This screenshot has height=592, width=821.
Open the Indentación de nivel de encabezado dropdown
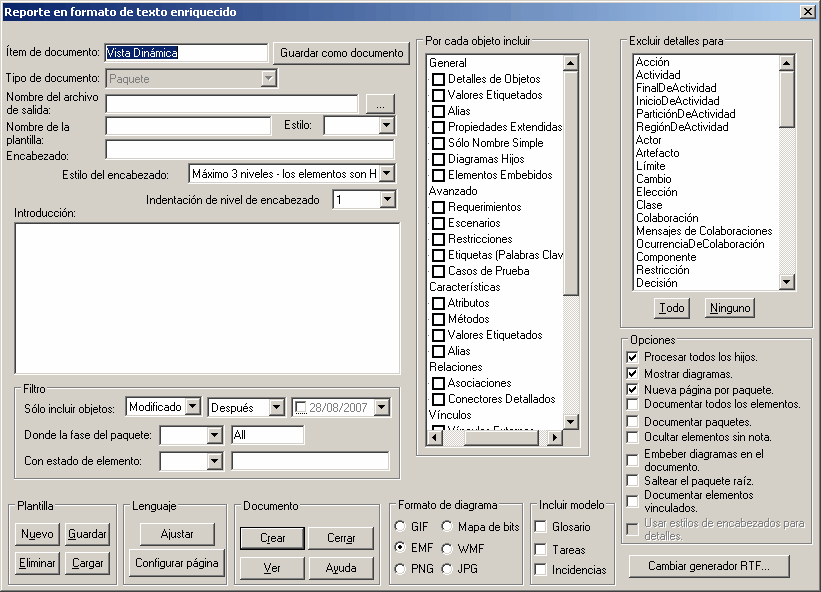coord(387,199)
